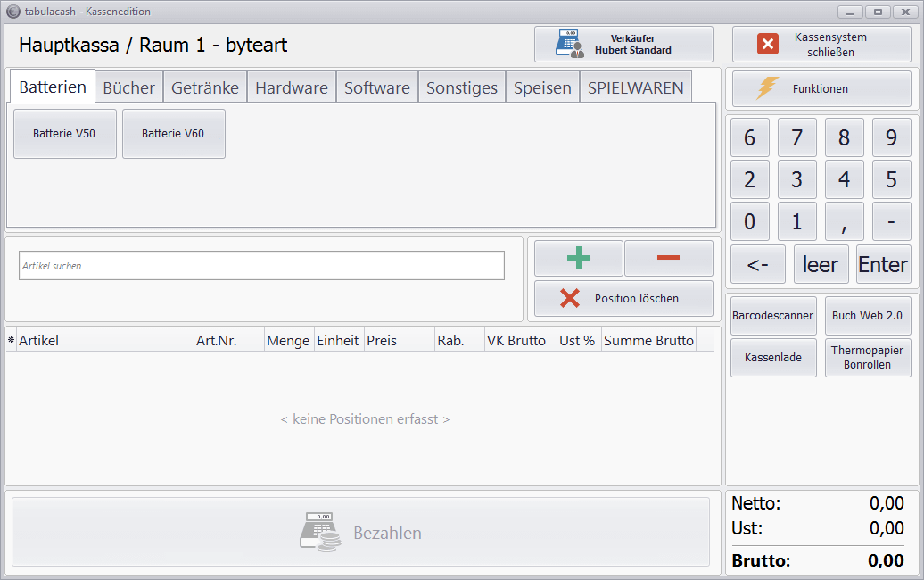Open the Verkäufer Hubert Standard selector

(623, 45)
